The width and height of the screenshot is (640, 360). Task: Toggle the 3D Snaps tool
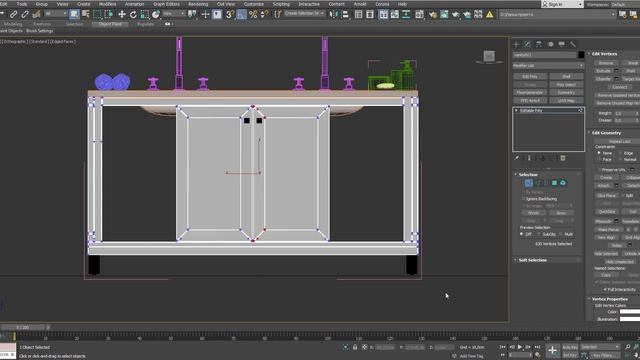click(230, 14)
